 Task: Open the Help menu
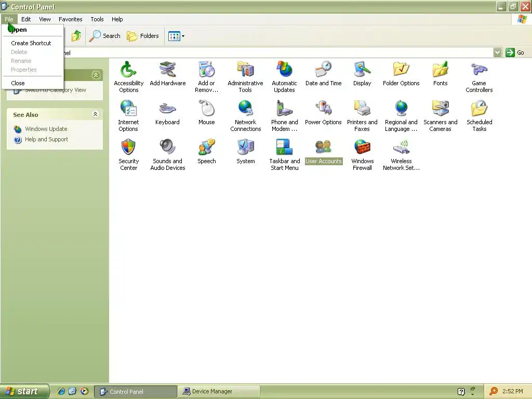pyautogui.click(x=117, y=19)
